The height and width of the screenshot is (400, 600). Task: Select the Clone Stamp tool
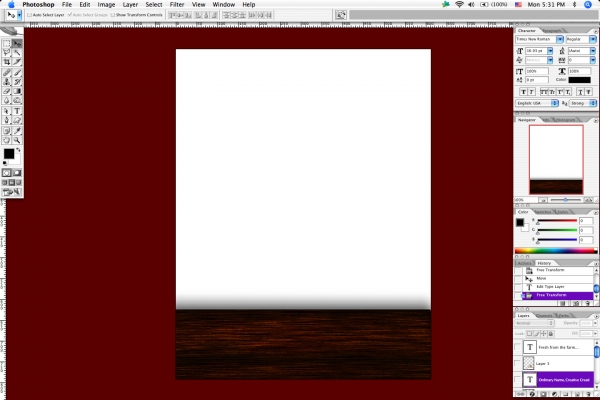pos(7,82)
